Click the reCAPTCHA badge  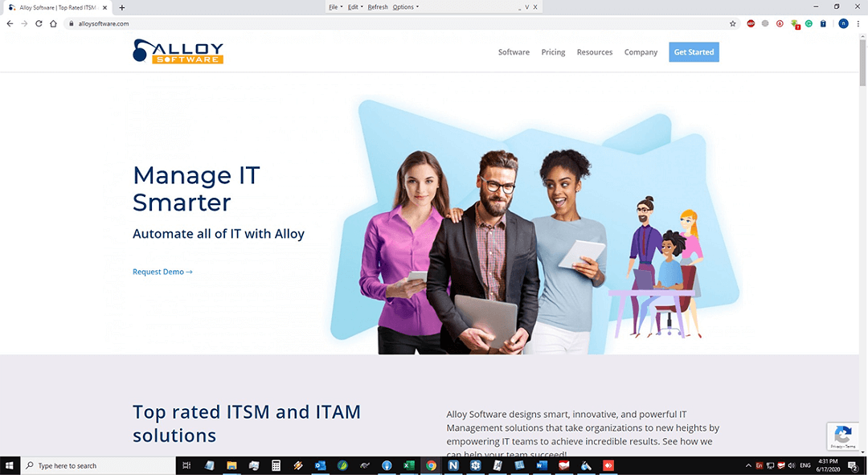click(843, 436)
